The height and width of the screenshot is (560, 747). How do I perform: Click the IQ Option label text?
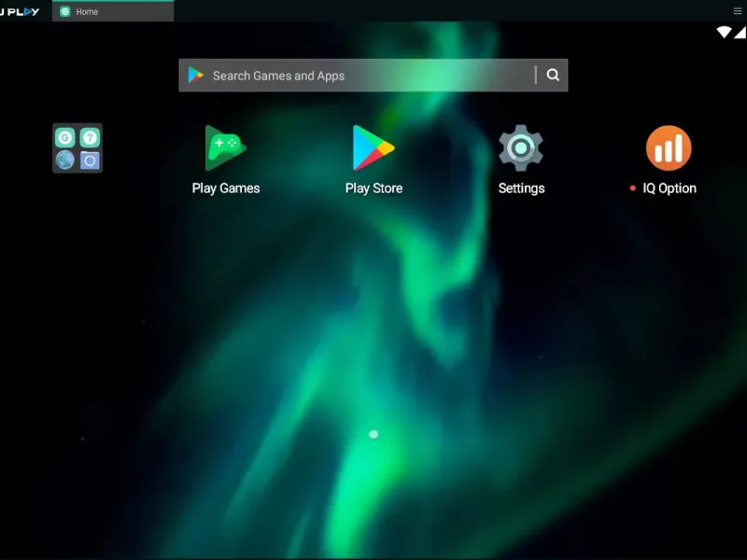669,189
